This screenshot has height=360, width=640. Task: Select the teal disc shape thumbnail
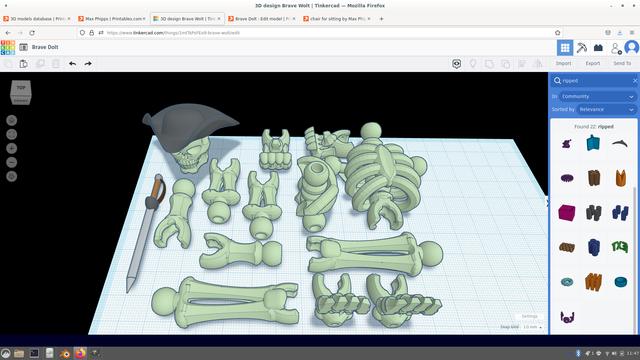click(620, 282)
